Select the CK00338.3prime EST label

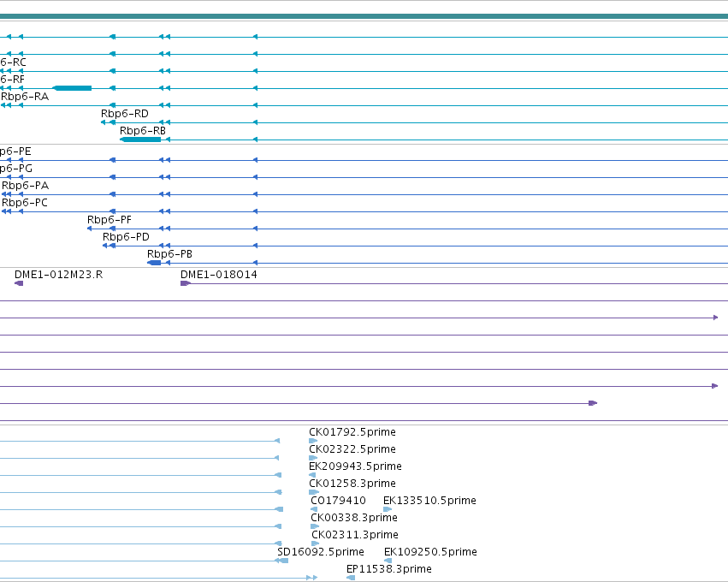[354, 518]
